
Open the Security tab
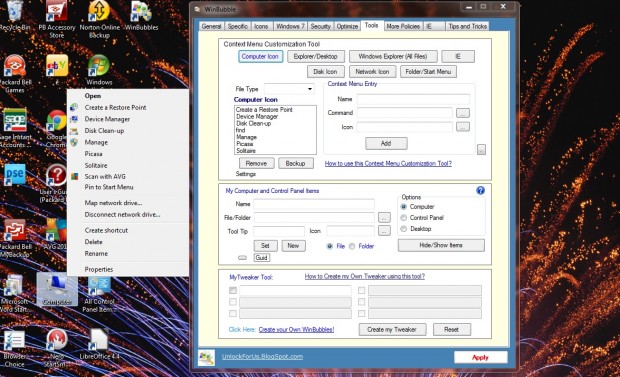point(320,26)
